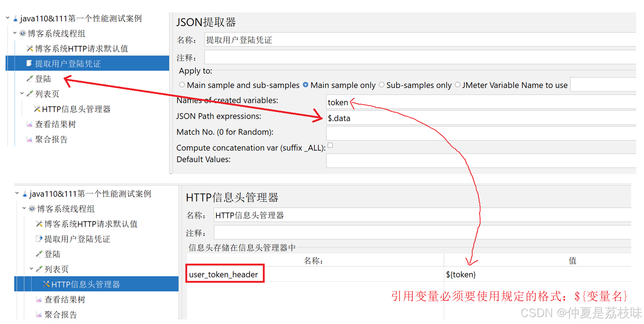
Task: Click the 聚合报告 listener icon in upper tree
Action: click(30, 140)
